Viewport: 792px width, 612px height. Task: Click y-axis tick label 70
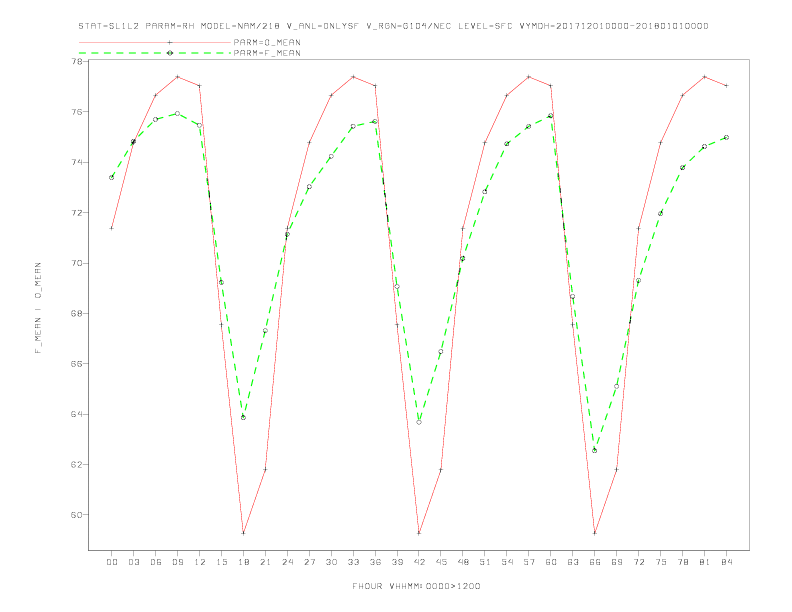pos(76,263)
